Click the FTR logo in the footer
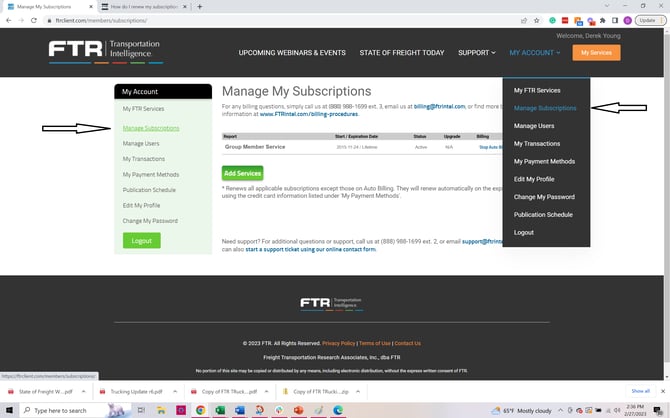The width and height of the screenshot is (670, 418). pos(331,303)
